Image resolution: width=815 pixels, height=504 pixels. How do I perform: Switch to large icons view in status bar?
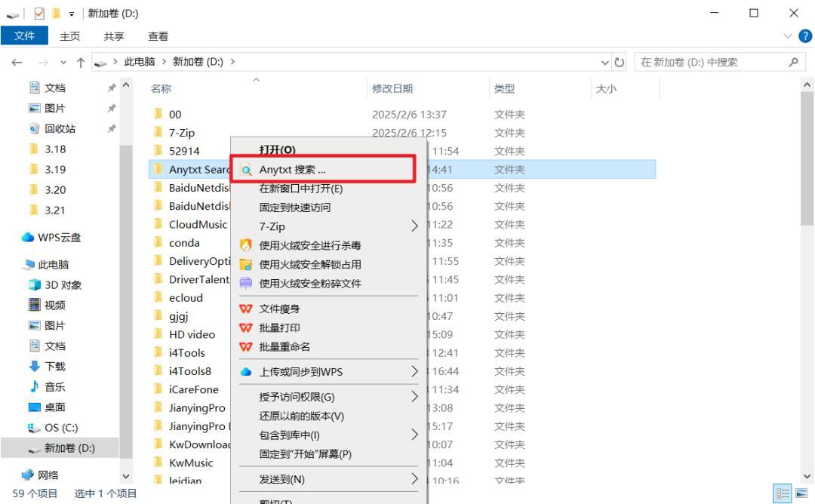pyautogui.click(x=801, y=493)
